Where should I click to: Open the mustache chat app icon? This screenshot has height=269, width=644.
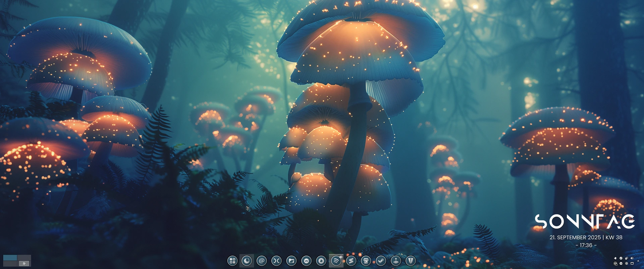306,261
